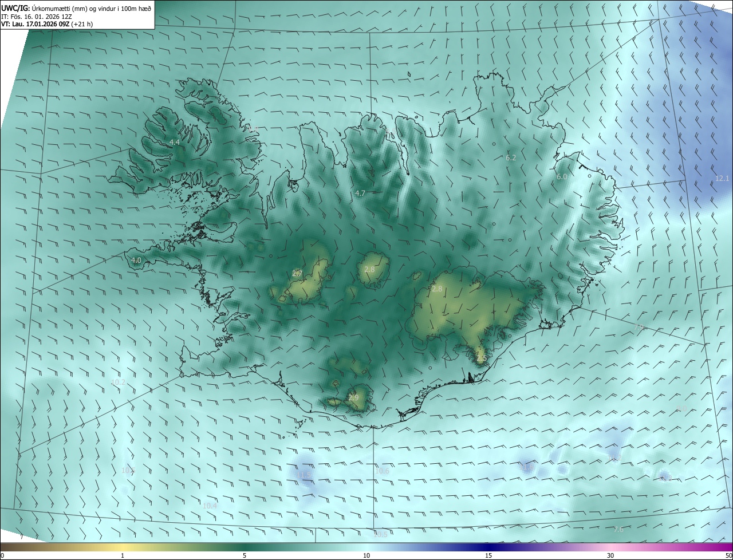Click the 'IT: Fös. 16. 01. 2026 12Z' line
This screenshot has width=733, height=560.
[36, 17]
